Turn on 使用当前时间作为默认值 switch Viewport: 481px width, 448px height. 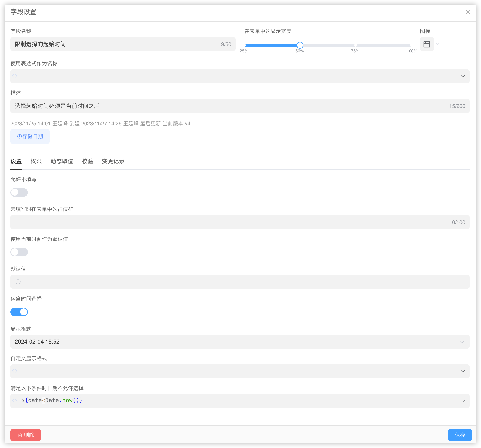(x=19, y=252)
